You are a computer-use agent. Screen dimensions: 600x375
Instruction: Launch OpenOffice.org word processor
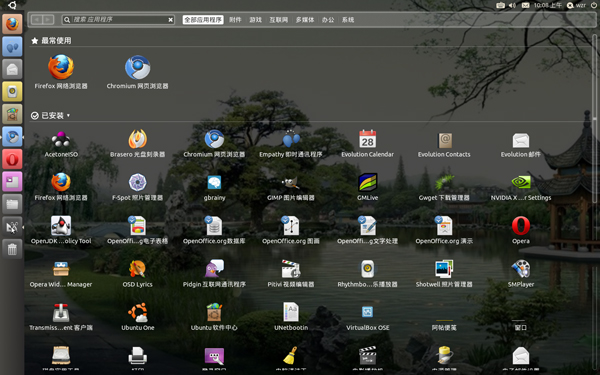pyautogui.click(x=367, y=231)
